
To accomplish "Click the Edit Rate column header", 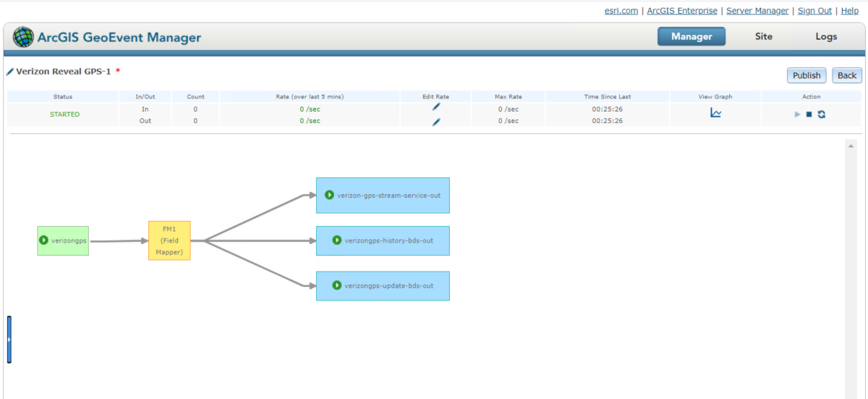I will (435, 96).
